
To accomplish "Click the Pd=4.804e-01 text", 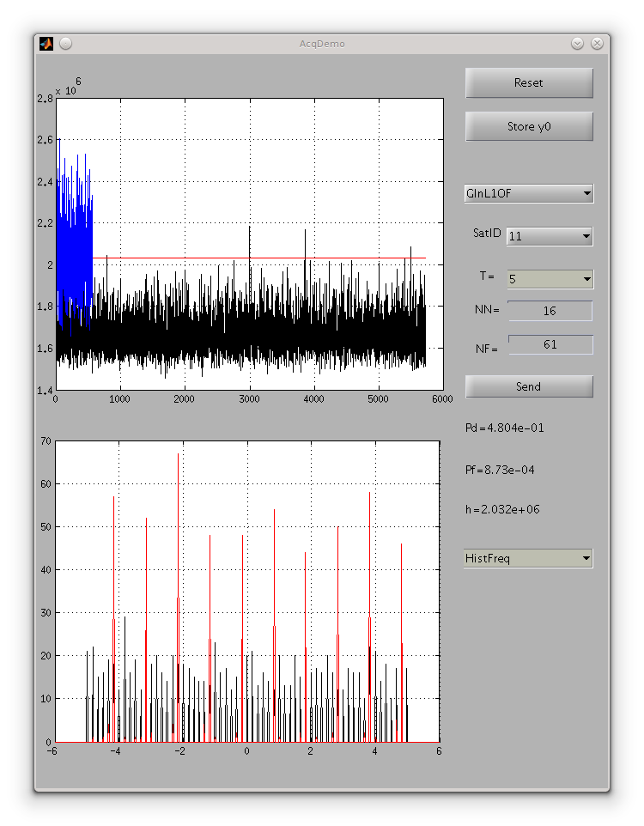I will [504, 428].
